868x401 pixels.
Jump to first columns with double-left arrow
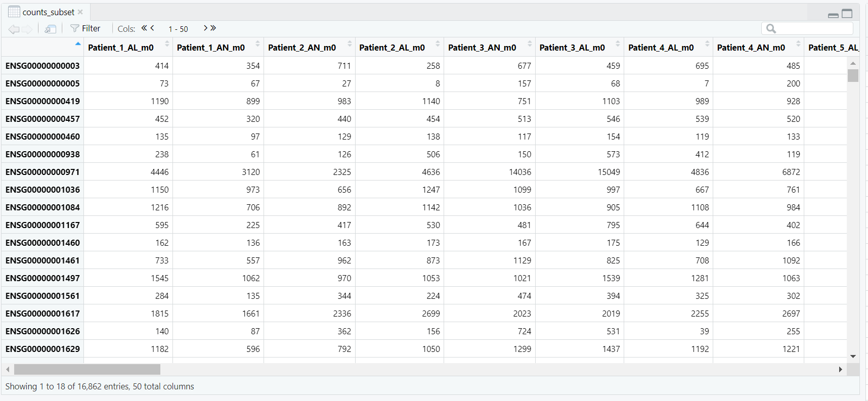tap(144, 28)
